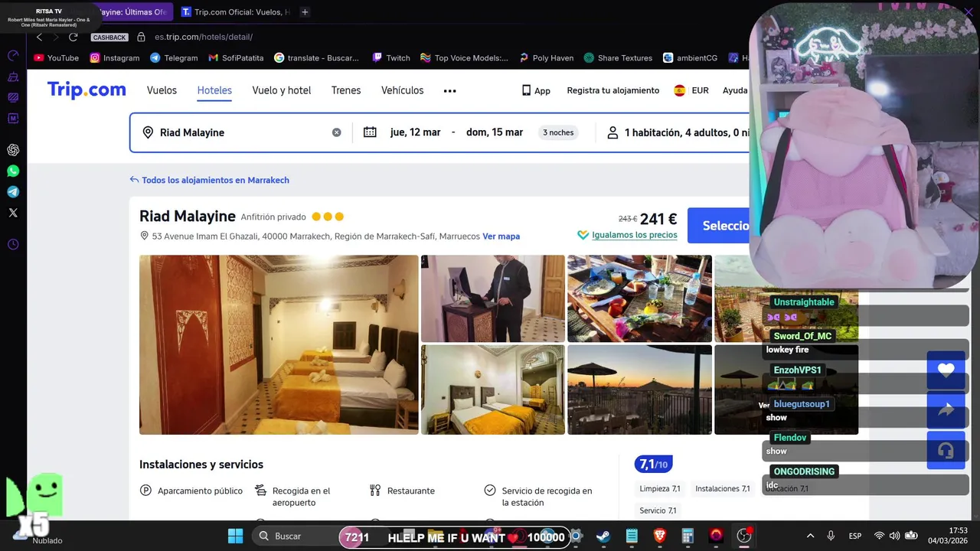Open the Telegram bookmark in bookmarks bar
Screen dimensions: 980x551
pos(174,57)
